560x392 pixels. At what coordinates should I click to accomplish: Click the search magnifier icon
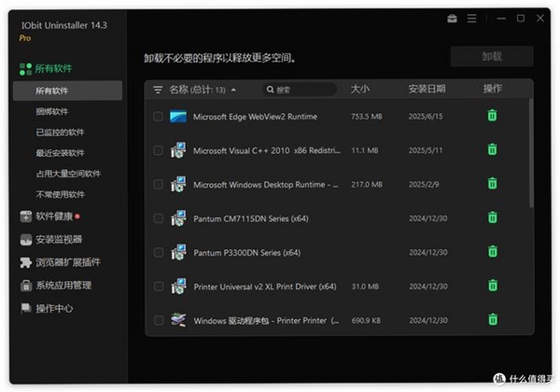pyautogui.click(x=271, y=90)
